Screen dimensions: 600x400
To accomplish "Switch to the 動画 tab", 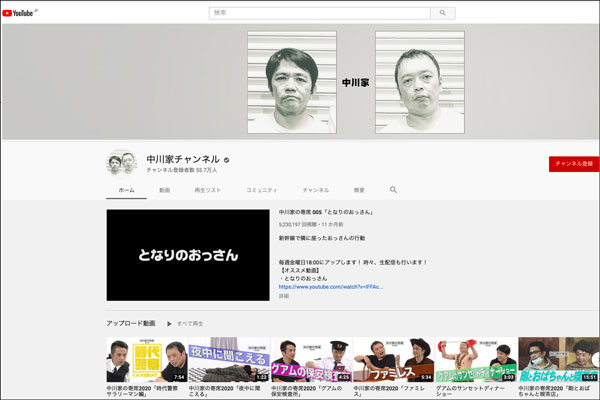I will 164,189.
